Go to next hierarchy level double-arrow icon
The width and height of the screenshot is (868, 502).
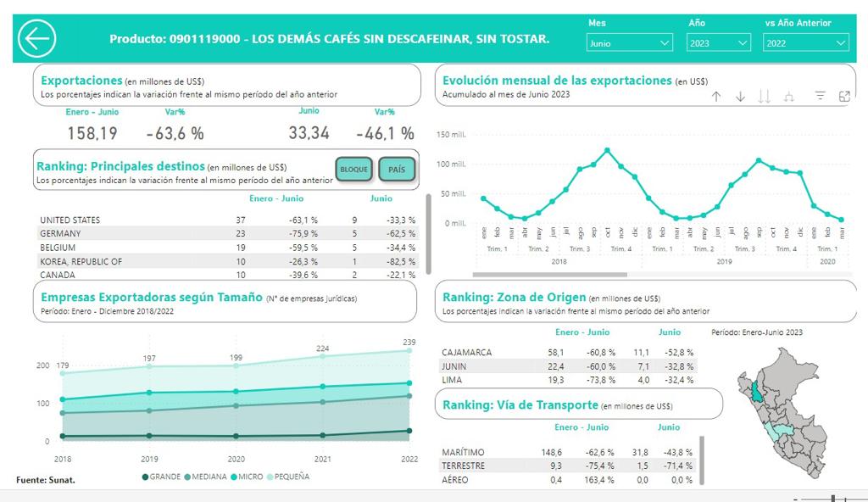point(765,97)
